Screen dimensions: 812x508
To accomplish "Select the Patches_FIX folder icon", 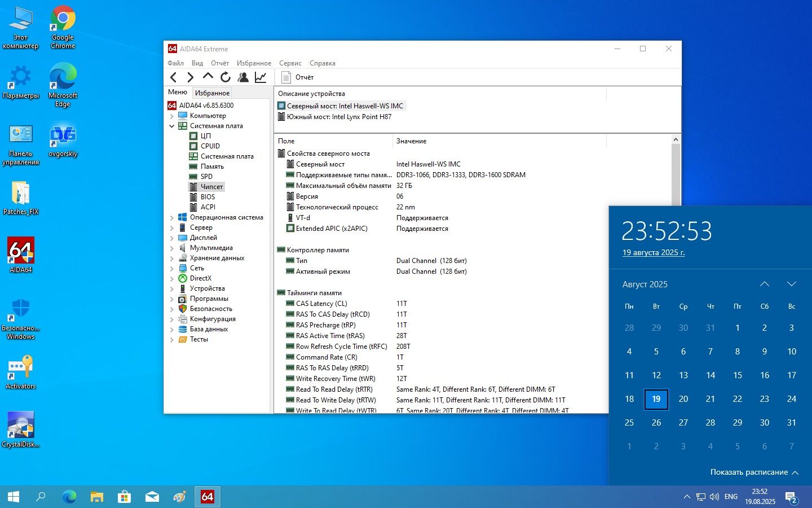I will 21,198.
